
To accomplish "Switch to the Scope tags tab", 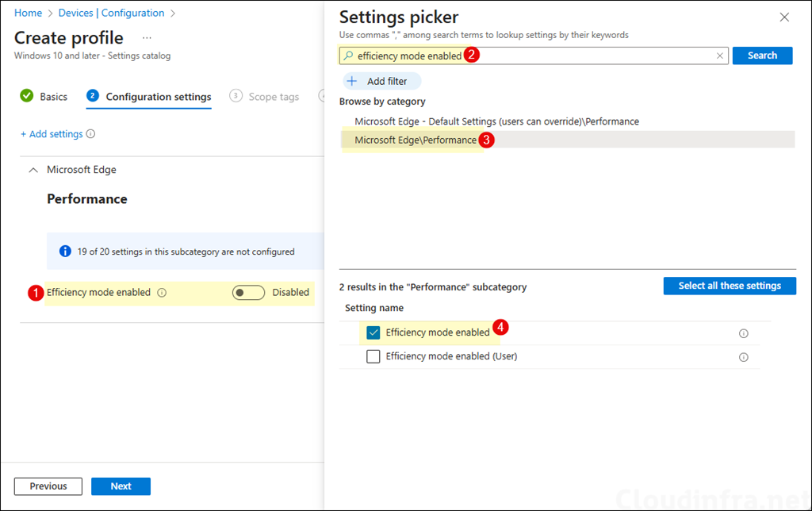I will click(274, 96).
